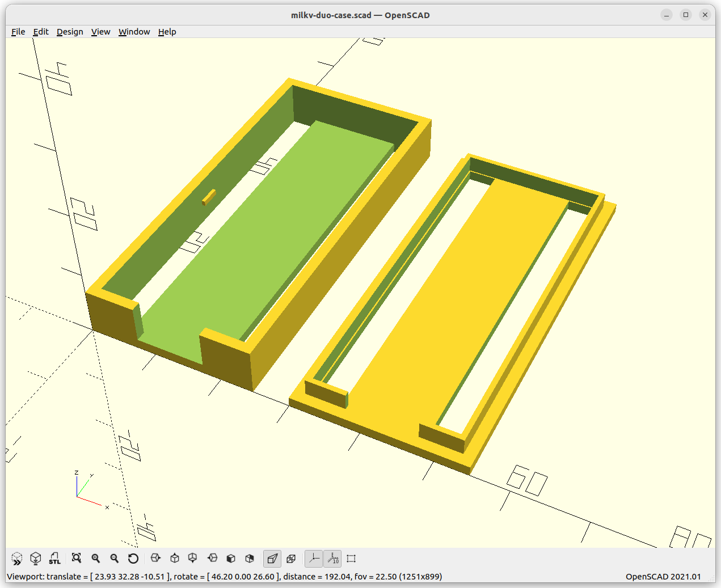
Task: Switch to the Left view
Action: click(212, 559)
